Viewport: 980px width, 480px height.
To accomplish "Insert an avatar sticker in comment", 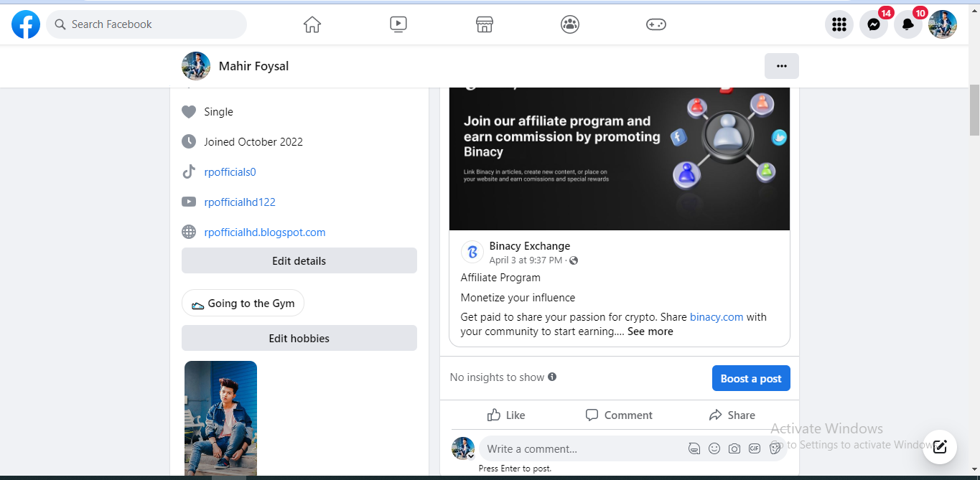I will pos(694,448).
